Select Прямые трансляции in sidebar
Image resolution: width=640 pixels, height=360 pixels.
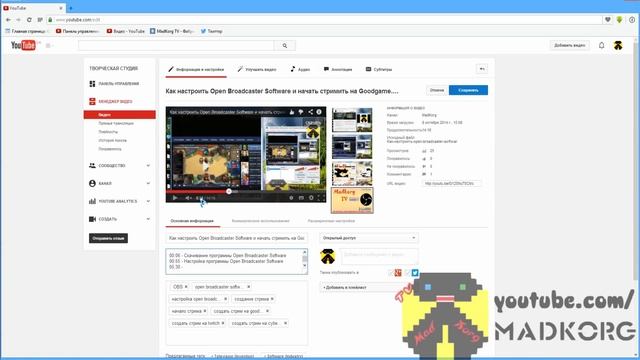point(116,123)
